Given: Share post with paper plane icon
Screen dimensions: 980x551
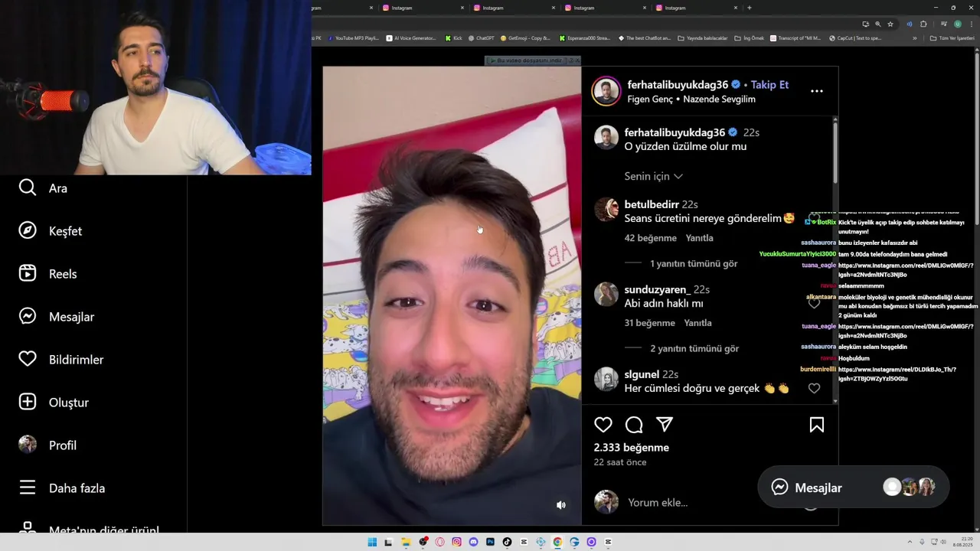Looking at the screenshot, I should coord(665,425).
